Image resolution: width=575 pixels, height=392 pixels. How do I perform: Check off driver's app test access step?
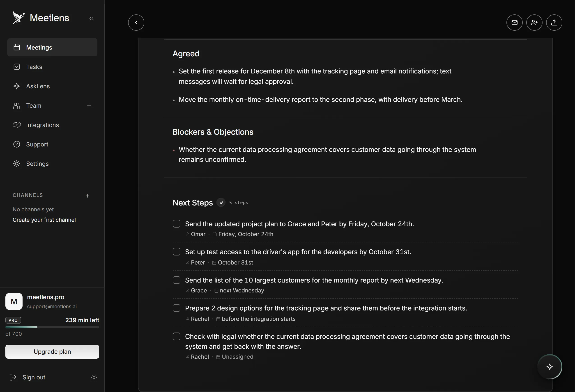(176, 252)
